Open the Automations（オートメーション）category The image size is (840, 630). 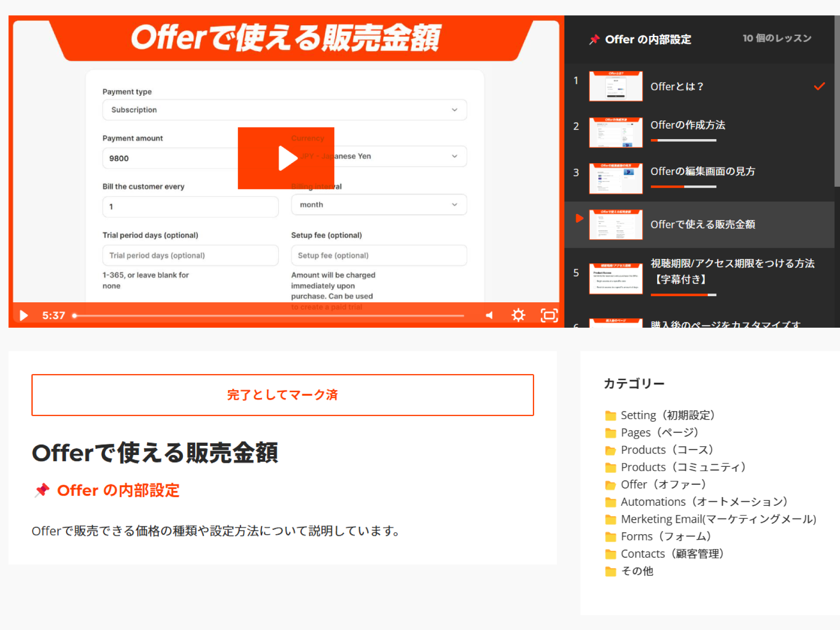(703, 502)
